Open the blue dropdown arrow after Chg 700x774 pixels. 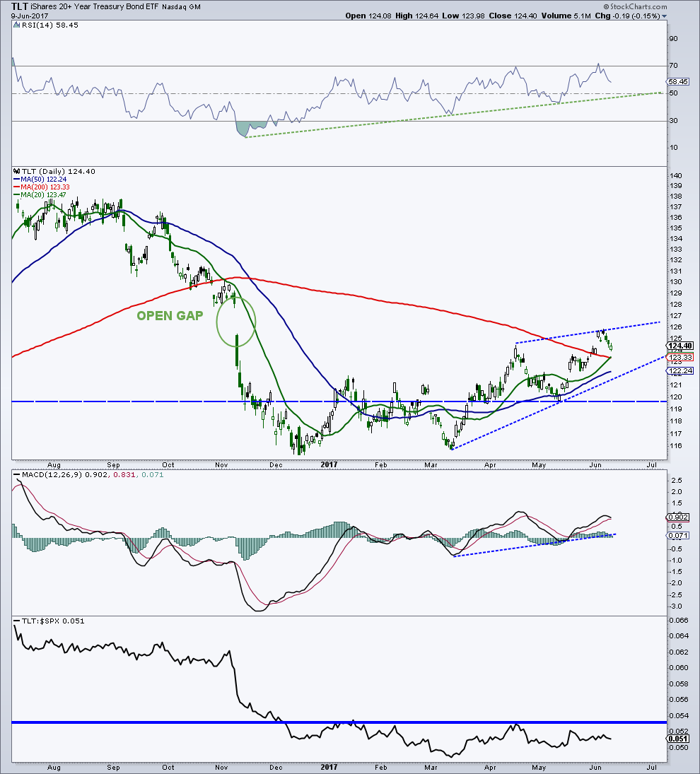point(665,16)
